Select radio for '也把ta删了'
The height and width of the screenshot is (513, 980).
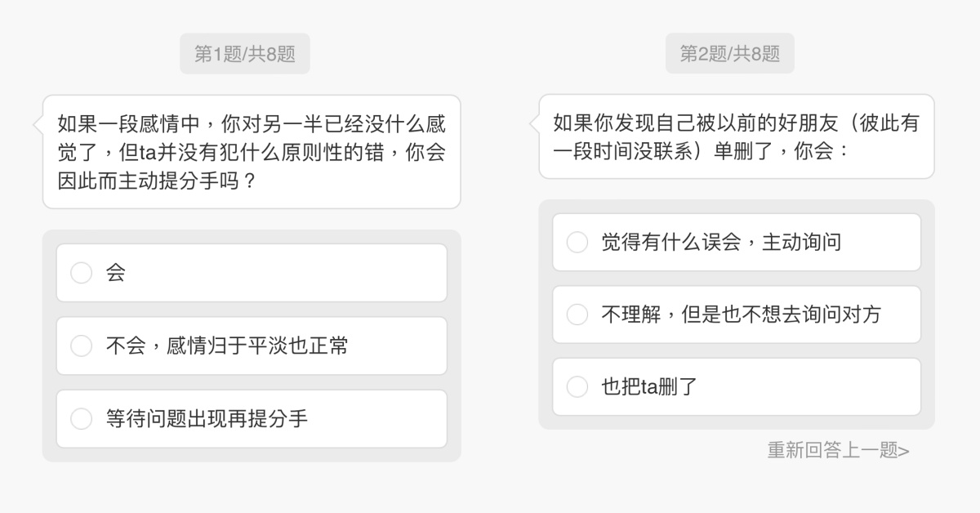577,386
